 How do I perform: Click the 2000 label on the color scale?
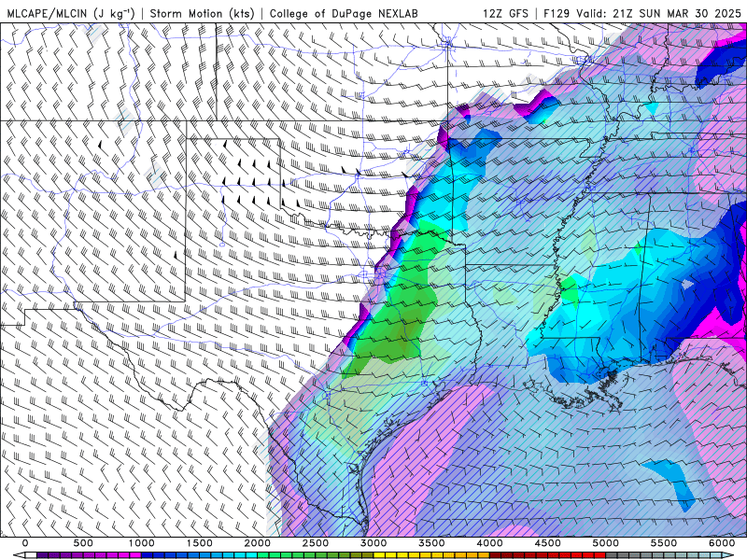(258, 543)
